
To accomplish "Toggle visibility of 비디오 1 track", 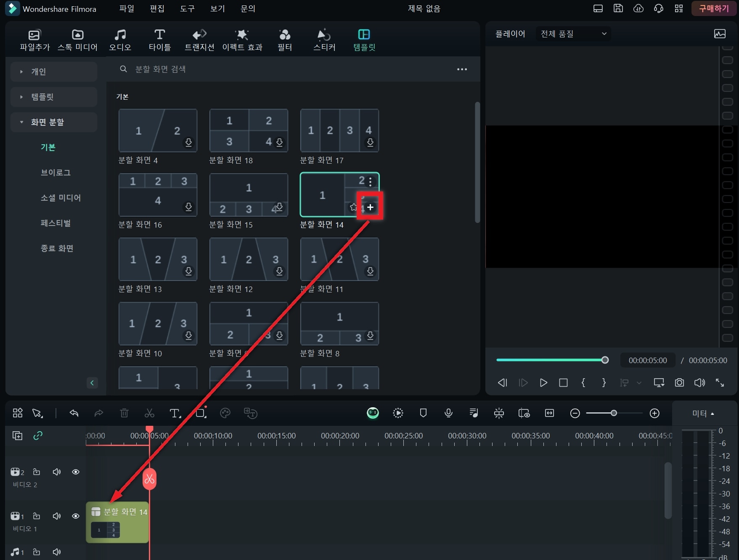I will click(x=76, y=516).
